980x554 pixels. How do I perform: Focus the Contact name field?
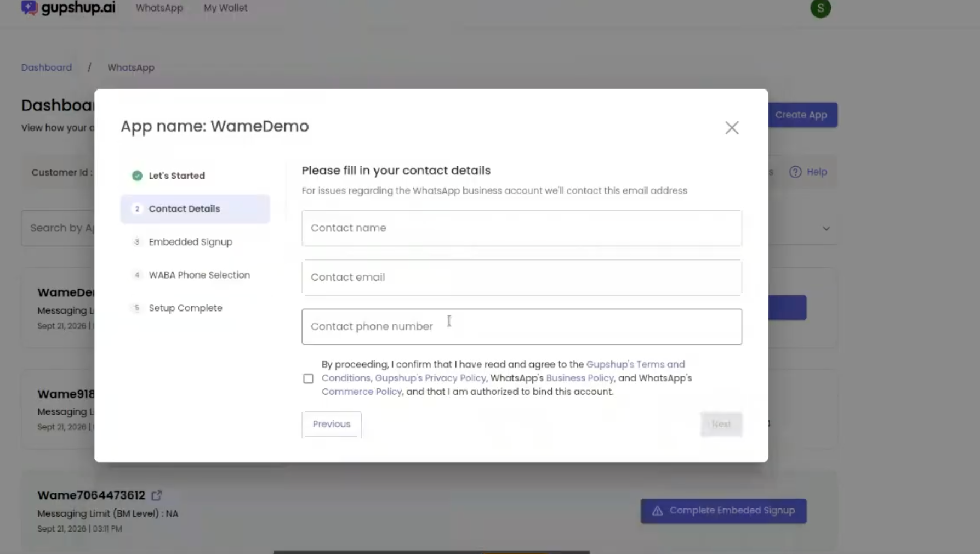point(522,228)
